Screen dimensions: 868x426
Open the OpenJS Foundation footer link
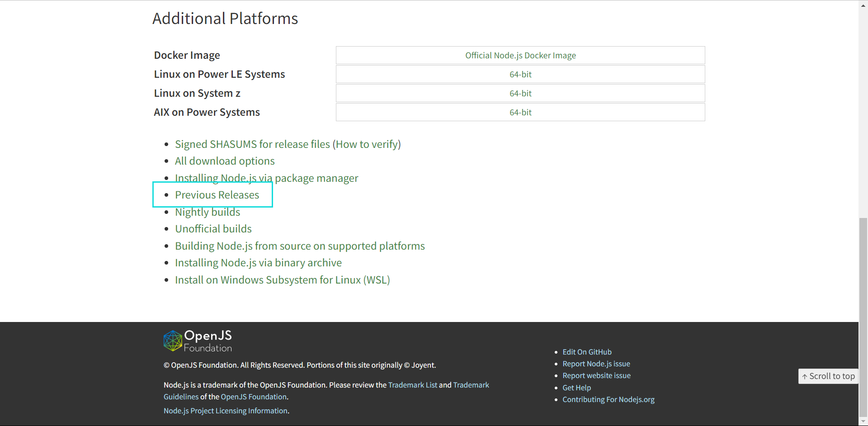[254, 397]
